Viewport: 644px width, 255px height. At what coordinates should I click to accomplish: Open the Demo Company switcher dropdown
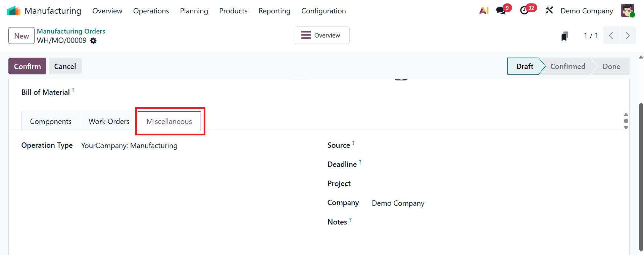point(587,11)
